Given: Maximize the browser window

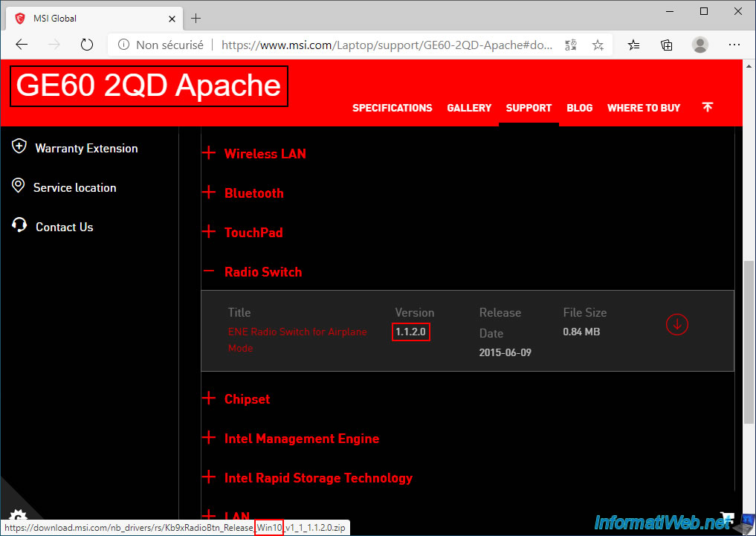Looking at the screenshot, I should tap(704, 12).
